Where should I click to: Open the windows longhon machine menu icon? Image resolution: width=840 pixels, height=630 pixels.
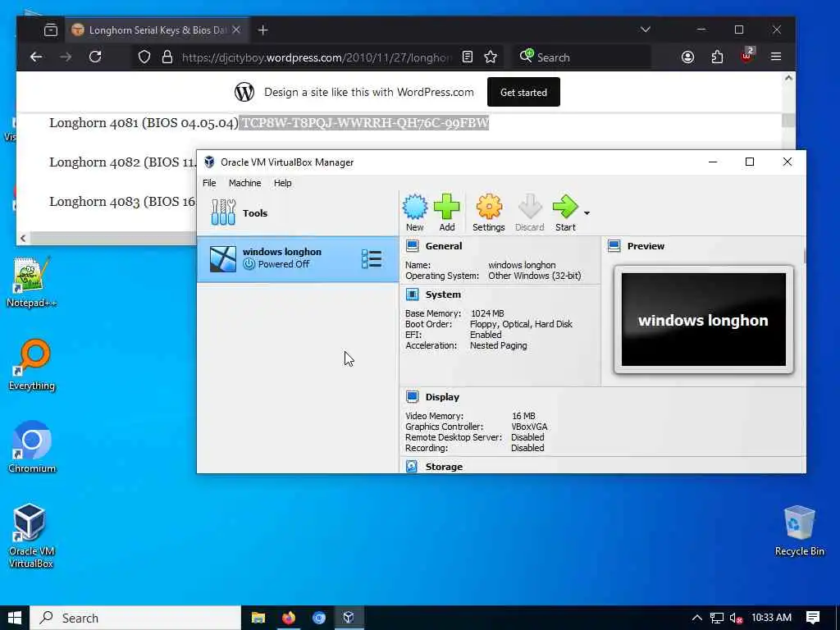pyautogui.click(x=372, y=258)
